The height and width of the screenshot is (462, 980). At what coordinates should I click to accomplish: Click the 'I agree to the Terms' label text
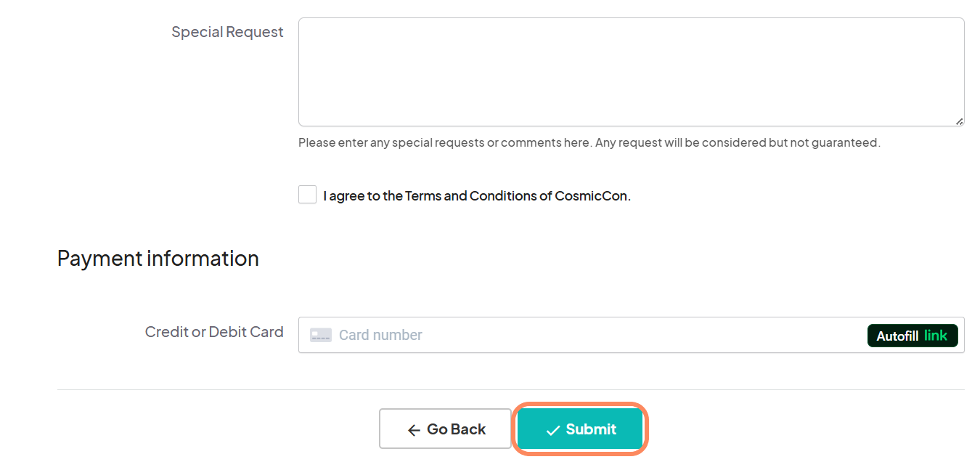click(x=363, y=196)
